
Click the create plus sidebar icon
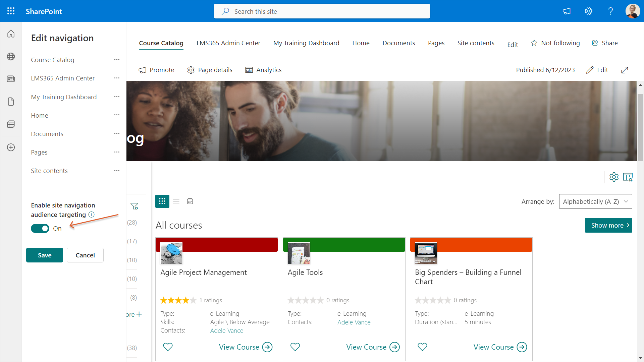click(x=11, y=147)
